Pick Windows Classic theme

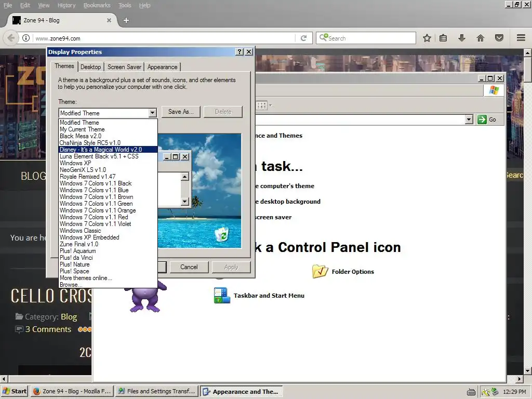pos(108,231)
